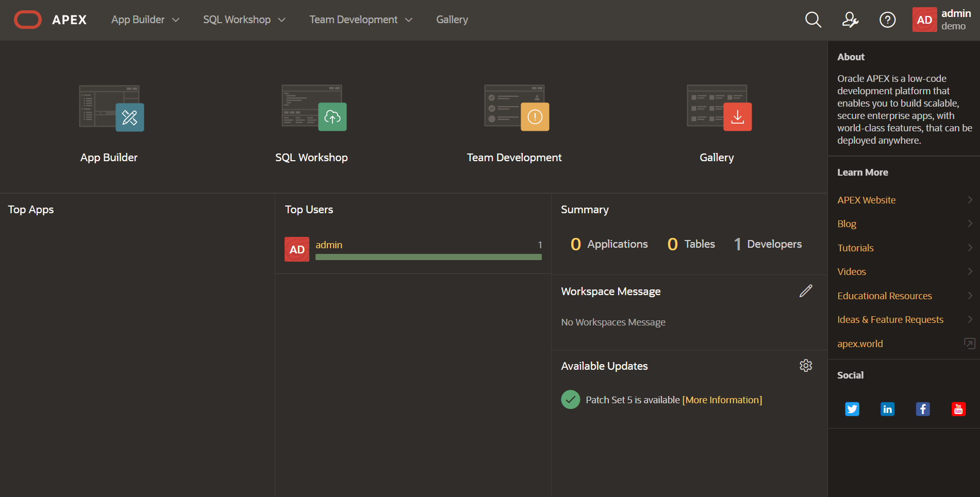Image resolution: width=980 pixels, height=497 pixels.
Task: Click the chevron next to APEX Website
Action: click(970, 200)
